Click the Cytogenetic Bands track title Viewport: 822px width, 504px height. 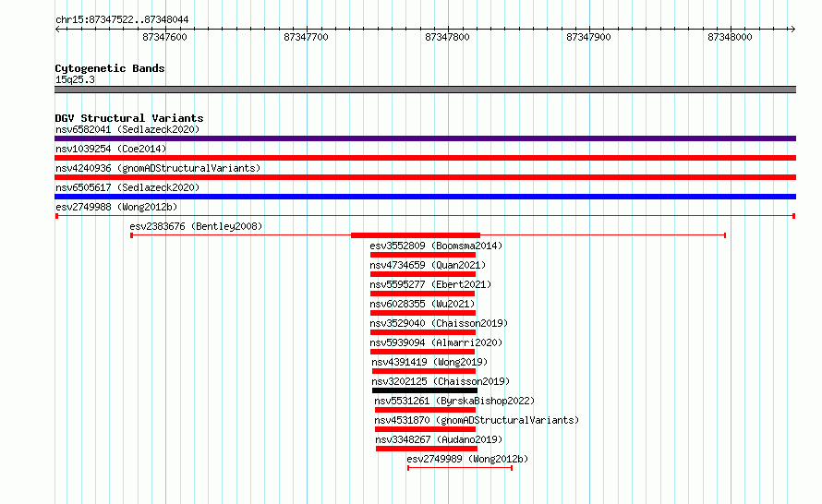point(110,68)
